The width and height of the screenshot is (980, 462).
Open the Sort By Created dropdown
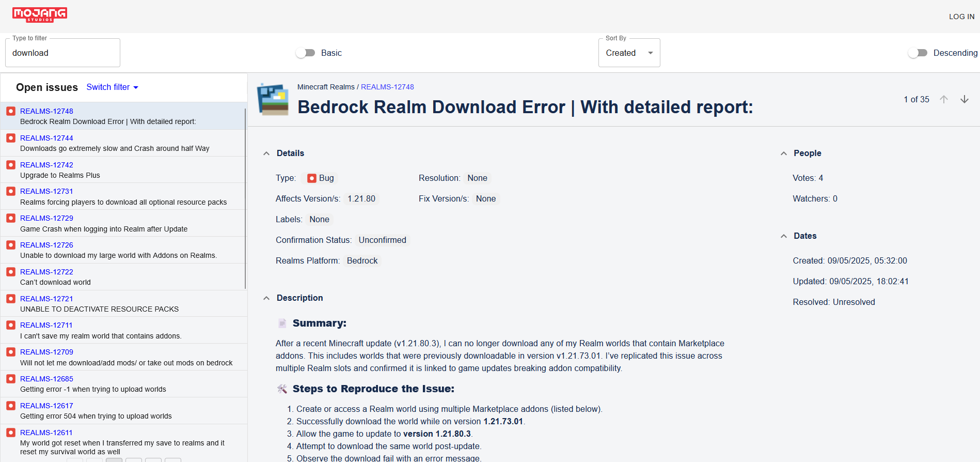[629, 53]
